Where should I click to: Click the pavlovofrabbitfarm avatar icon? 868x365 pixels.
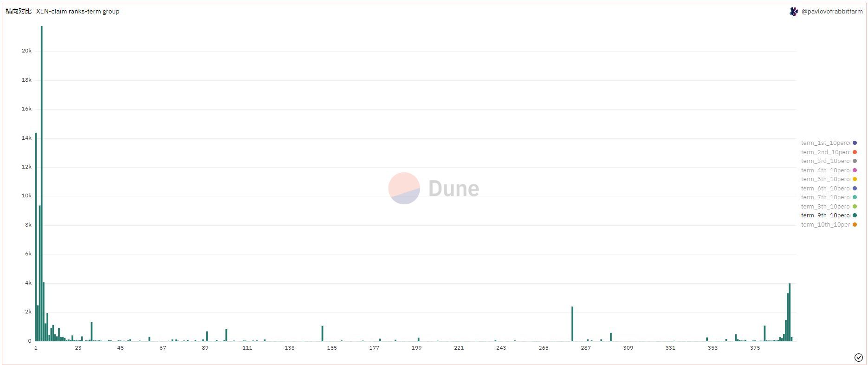pyautogui.click(x=794, y=12)
